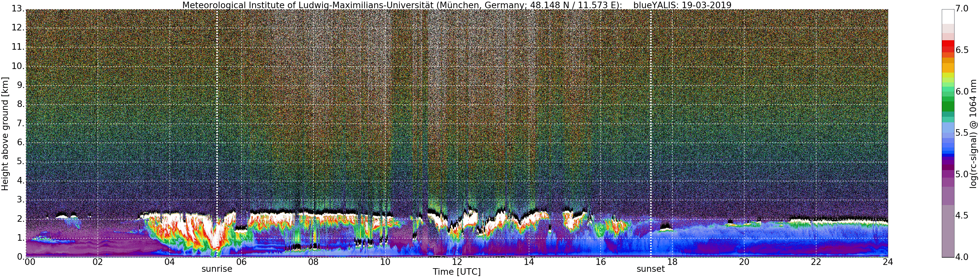
Task: Click the plot title mentioning blueYALIS: 19-03-2019
Action: click(x=457, y=5)
